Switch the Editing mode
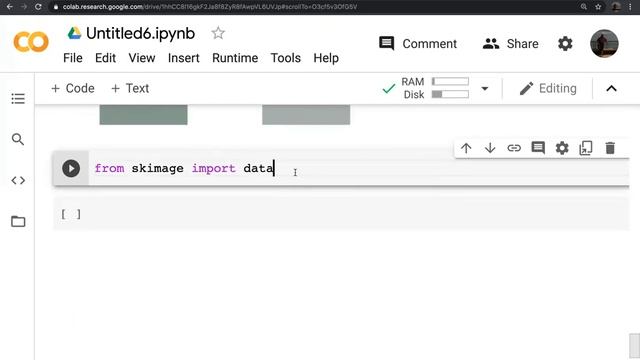 (x=548, y=88)
